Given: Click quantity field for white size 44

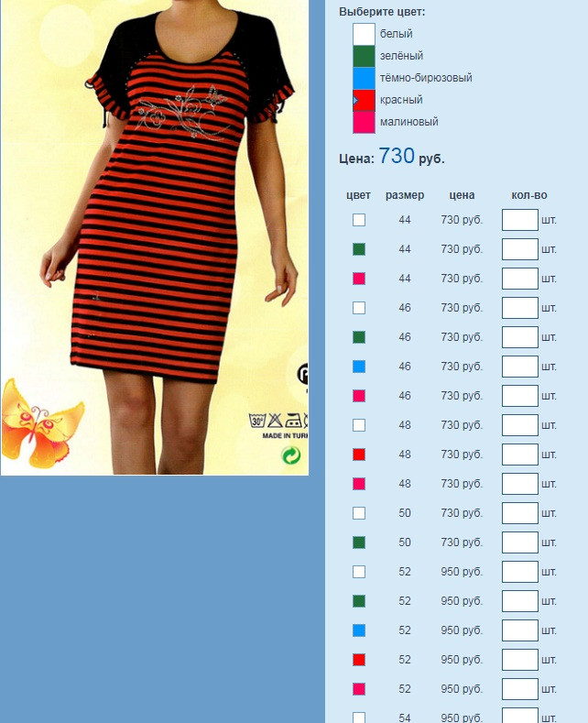Looking at the screenshot, I should click(x=520, y=220).
